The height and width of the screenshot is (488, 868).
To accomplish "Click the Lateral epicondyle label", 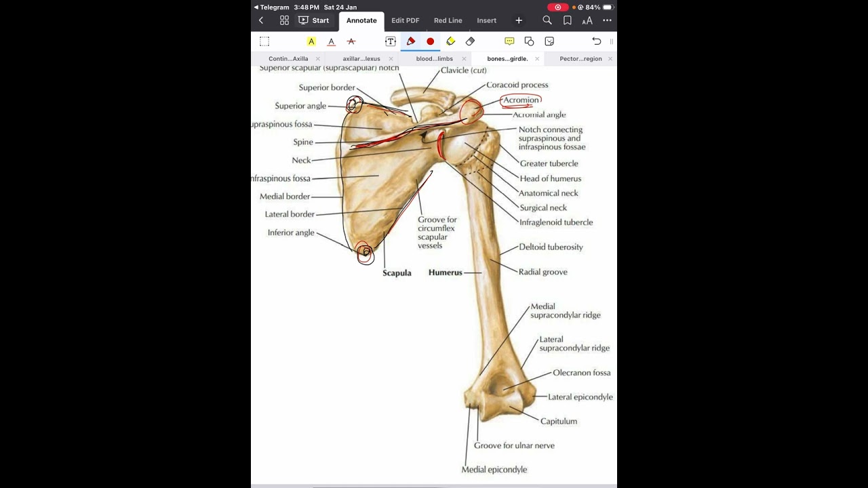I will (580, 397).
